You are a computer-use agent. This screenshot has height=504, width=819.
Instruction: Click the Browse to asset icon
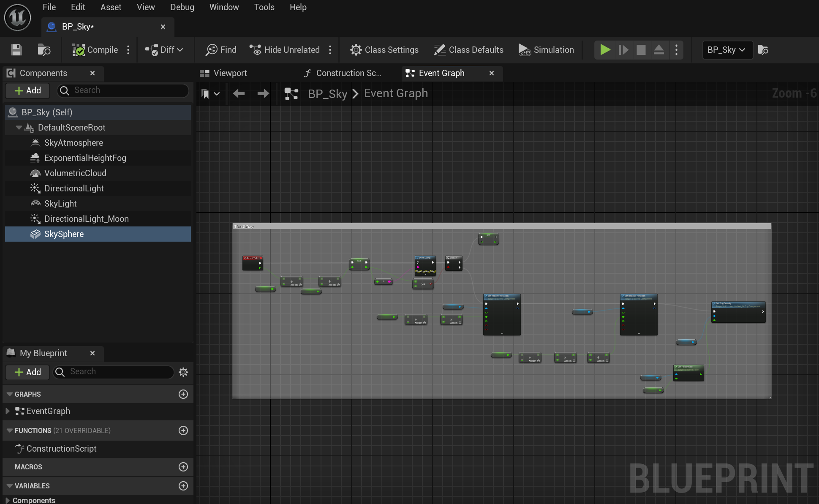44,50
